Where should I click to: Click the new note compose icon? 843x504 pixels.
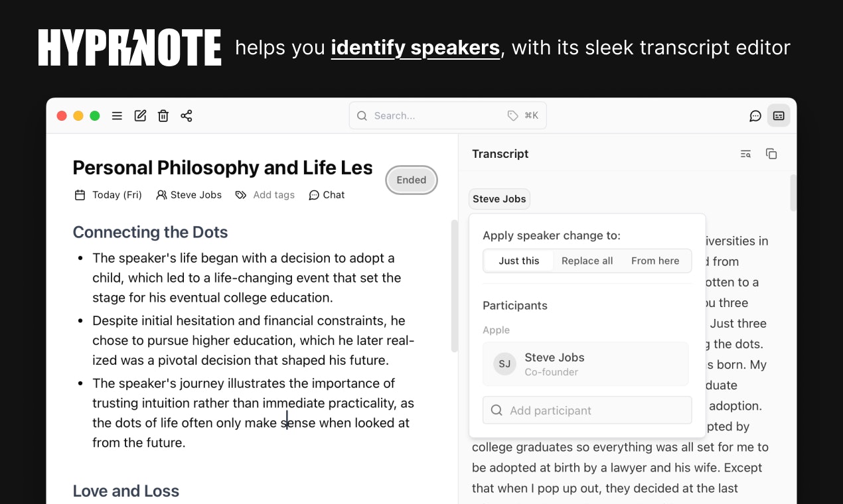point(140,116)
